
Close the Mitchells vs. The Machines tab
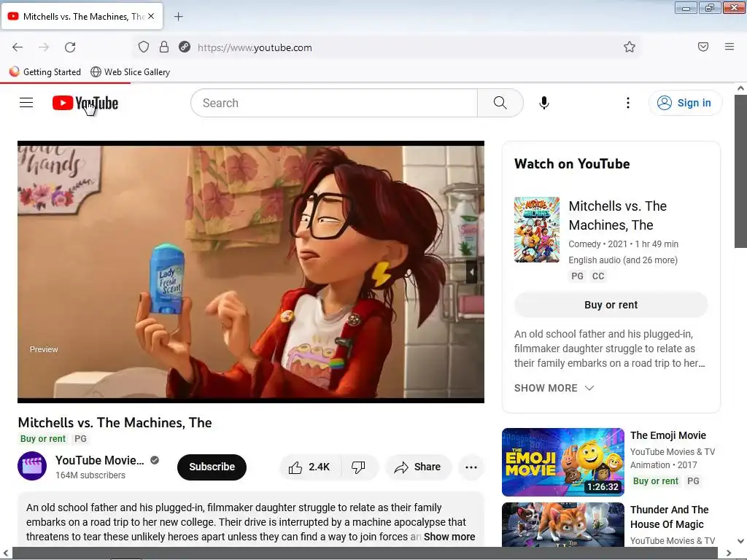click(151, 16)
